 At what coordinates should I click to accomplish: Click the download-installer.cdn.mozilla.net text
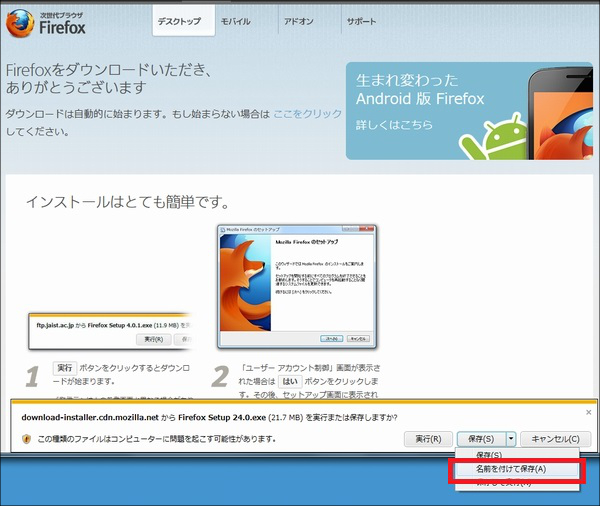[90, 418]
